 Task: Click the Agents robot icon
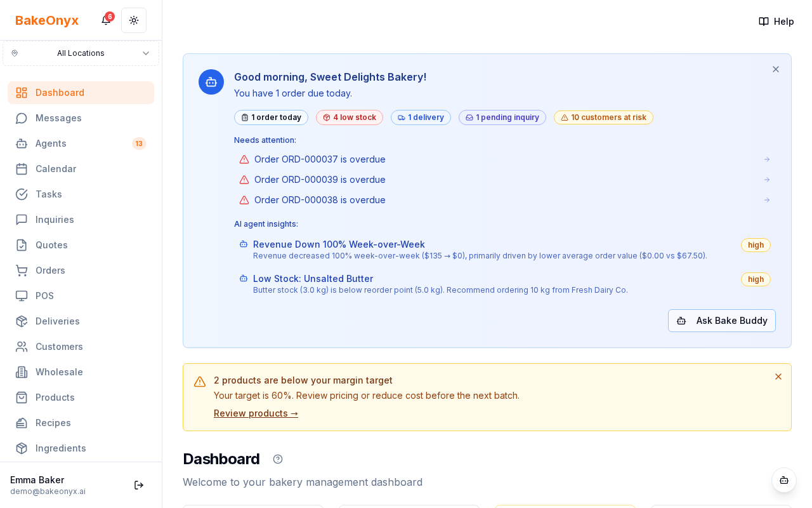(22, 144)
